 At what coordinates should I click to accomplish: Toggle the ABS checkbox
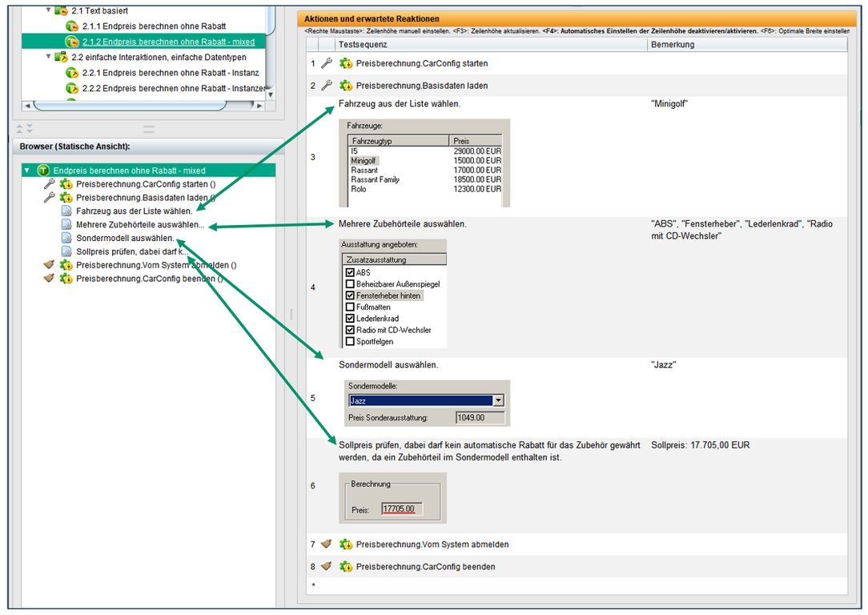pyautogui.click(x=350, y=272)
